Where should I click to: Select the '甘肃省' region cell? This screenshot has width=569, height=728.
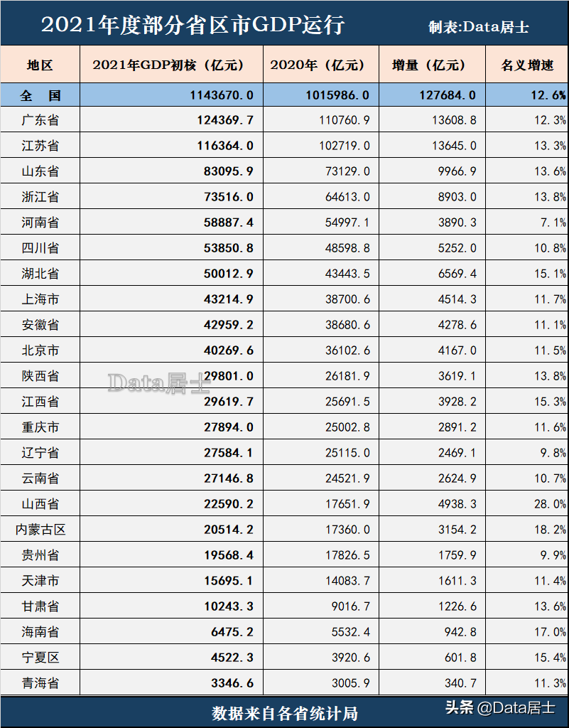tap(40, 606)
